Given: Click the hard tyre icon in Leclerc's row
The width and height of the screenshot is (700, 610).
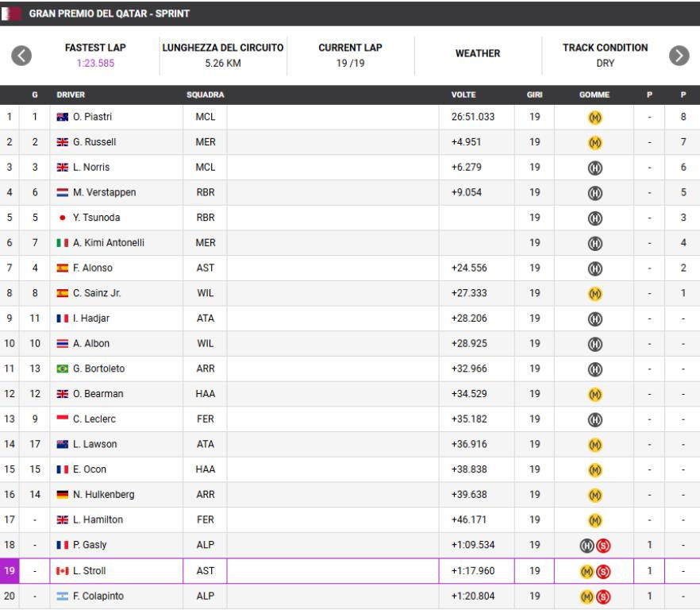Looking at the screenshot, I should (x=594, y=419).
